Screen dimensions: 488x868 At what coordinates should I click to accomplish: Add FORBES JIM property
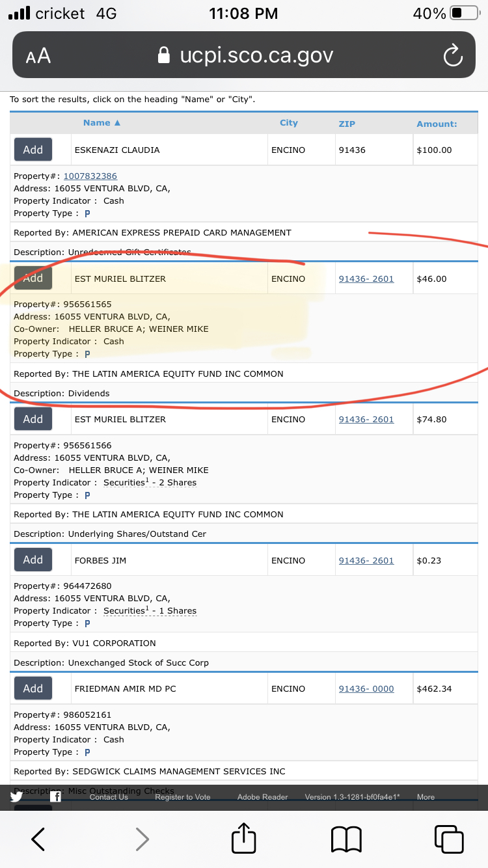click(33, 560)
